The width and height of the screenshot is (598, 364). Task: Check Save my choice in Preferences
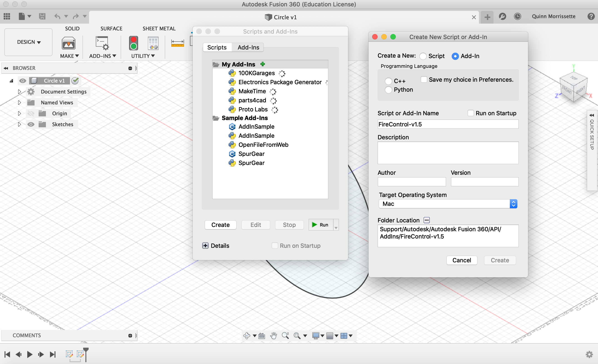tap(424, 79)
